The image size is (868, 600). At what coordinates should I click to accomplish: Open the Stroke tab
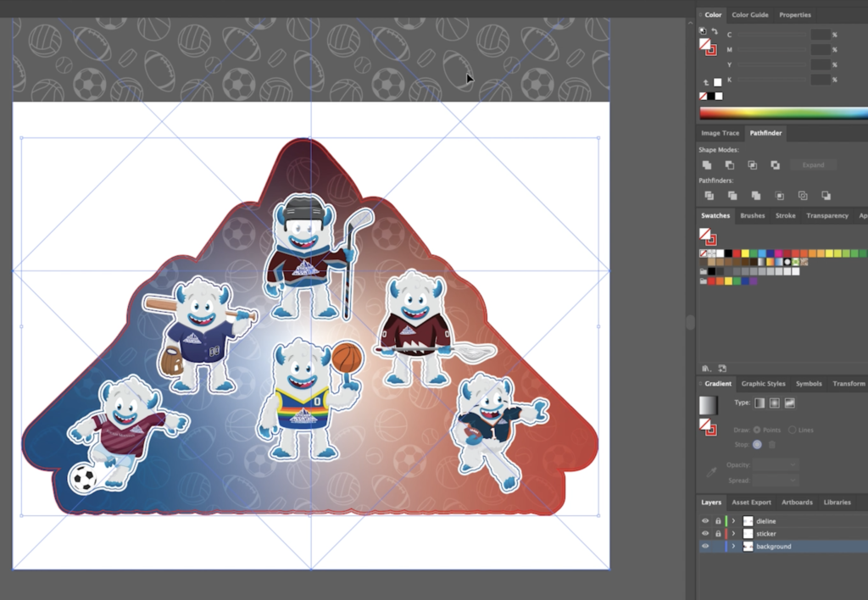(785, 216)
